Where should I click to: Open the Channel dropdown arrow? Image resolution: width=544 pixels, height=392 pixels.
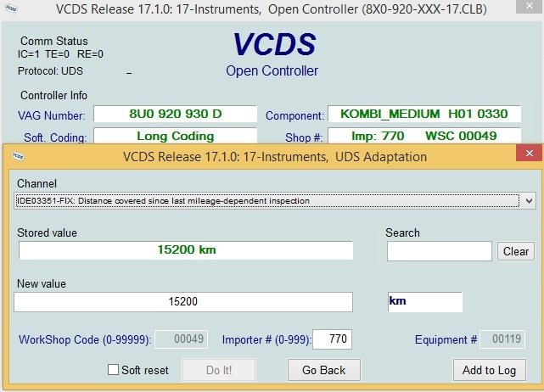point(529,201)
